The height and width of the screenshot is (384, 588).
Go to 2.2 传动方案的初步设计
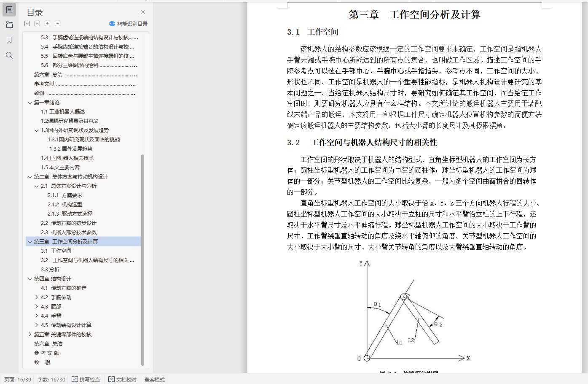click(x=69, y=223)
